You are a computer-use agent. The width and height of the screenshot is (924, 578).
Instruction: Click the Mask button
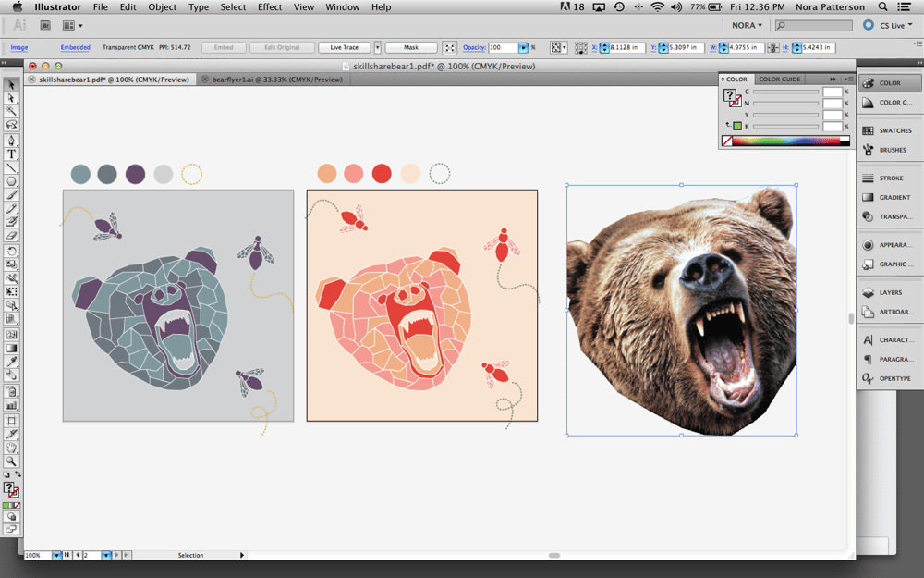411,47
